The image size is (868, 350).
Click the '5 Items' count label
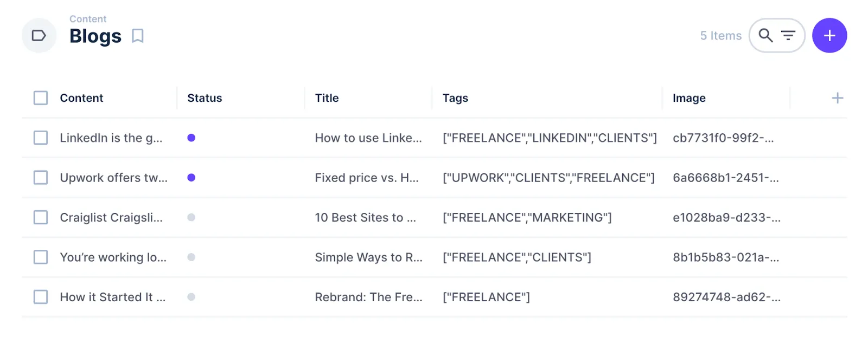[720, 35]
